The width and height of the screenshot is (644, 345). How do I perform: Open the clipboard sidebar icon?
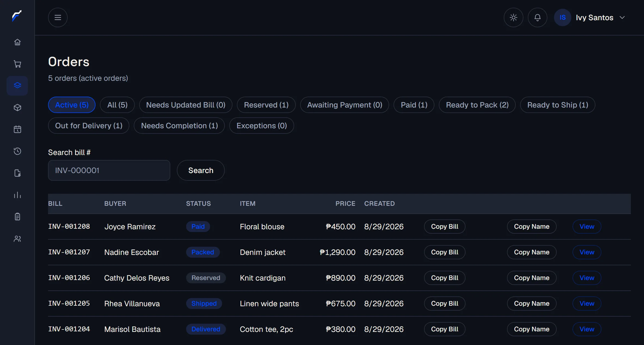(17, 217)
